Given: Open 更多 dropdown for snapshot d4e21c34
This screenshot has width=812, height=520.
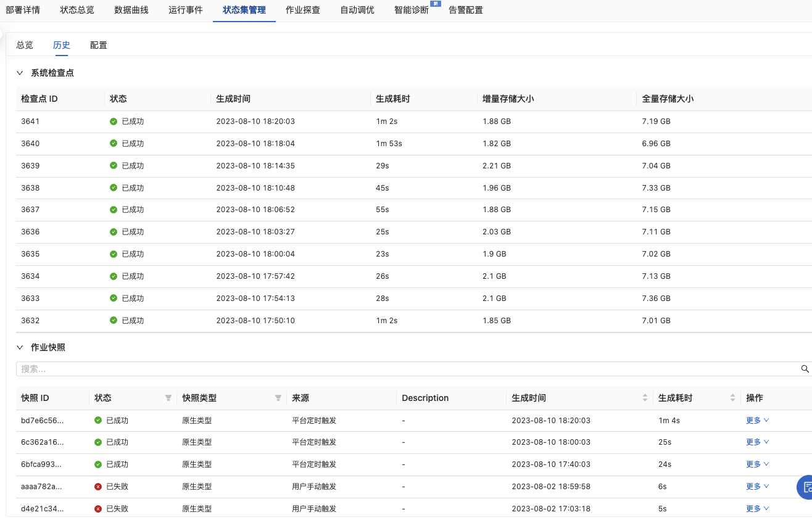Looking at the screenshot, I should point(758,509).
